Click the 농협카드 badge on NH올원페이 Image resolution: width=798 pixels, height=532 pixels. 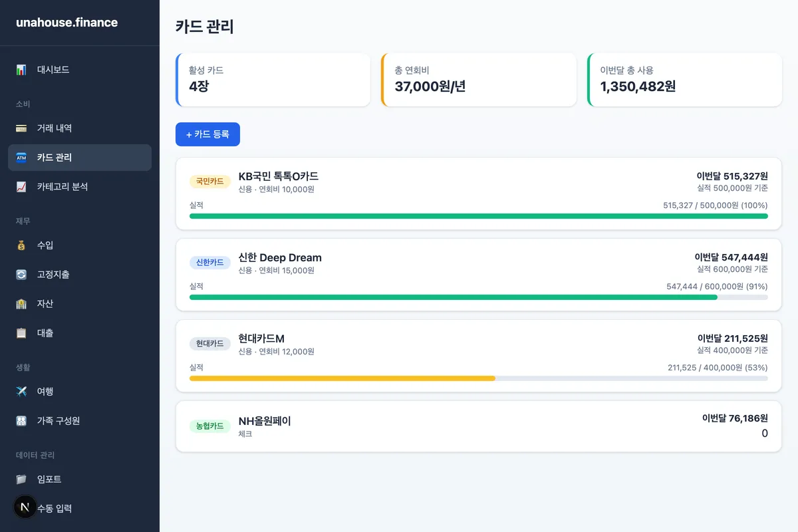pos(210,426)
